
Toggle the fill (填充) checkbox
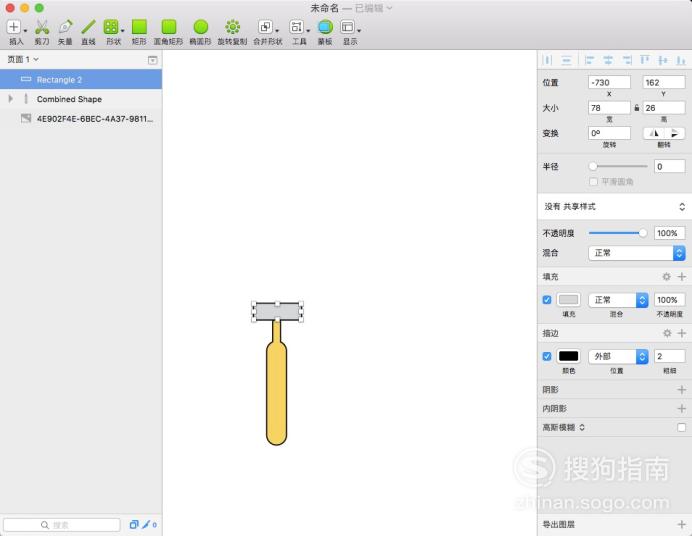(x=547, y=300)
